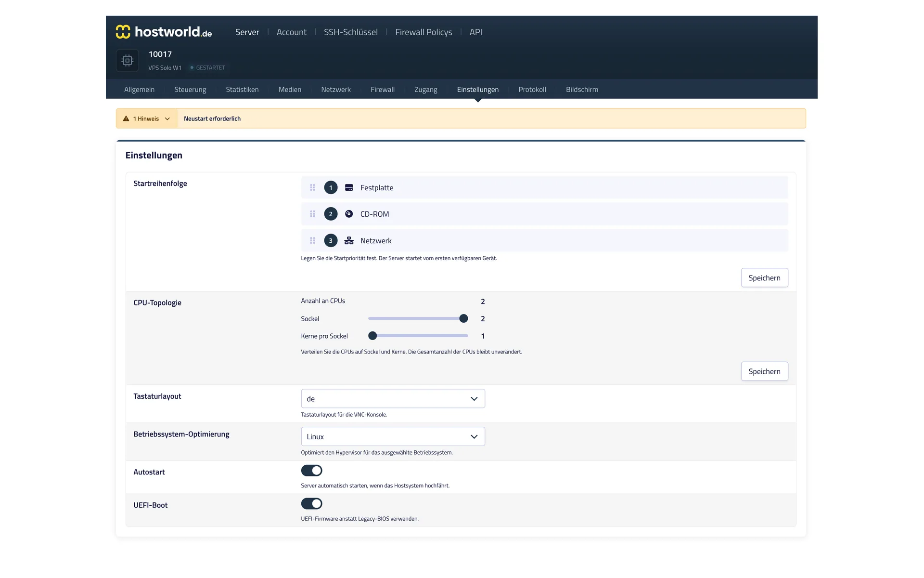Image resolution: width=924 pixels, height=578 pixels.
Task: Click the green GESTARTET status dot
Action: tap(192, 67)
